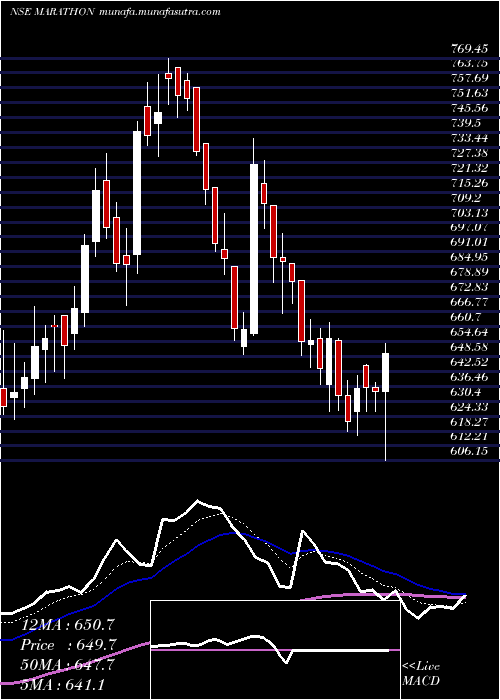Click the 660.7 price axis label
The image size is (500, 700).
466,317
